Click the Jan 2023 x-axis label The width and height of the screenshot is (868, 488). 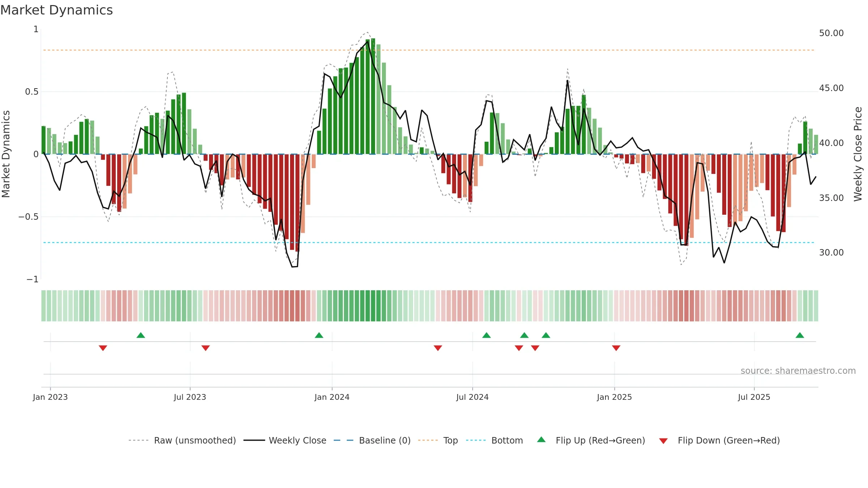(50, 397)
